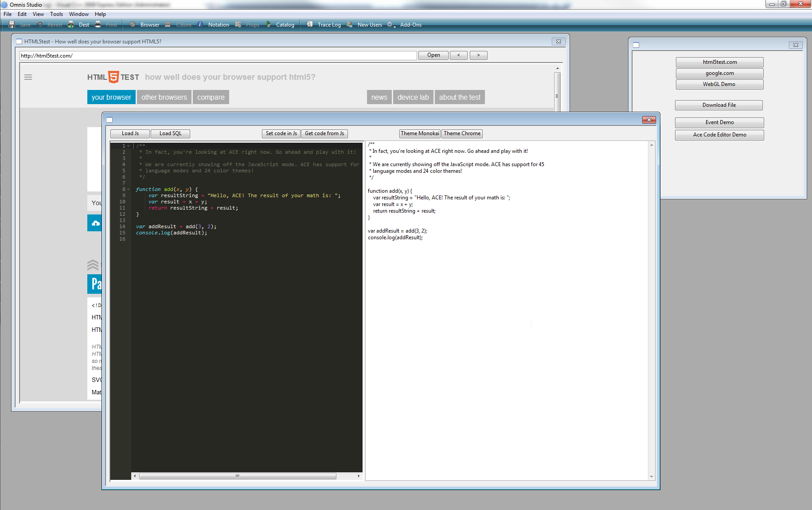Click the CStore toolbar icon
The height and width of the screenshot is (510, 812).
(x=168, y=25)
